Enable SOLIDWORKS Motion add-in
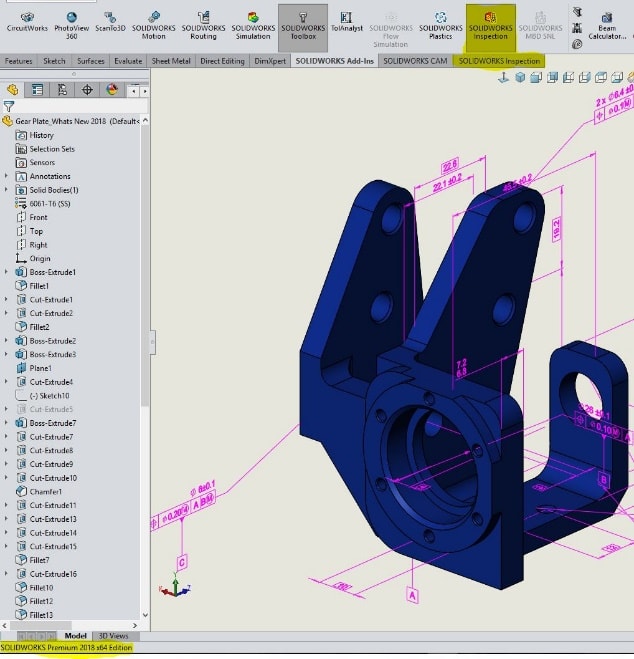Screen dimensions: 634x659 pos(153,25)
